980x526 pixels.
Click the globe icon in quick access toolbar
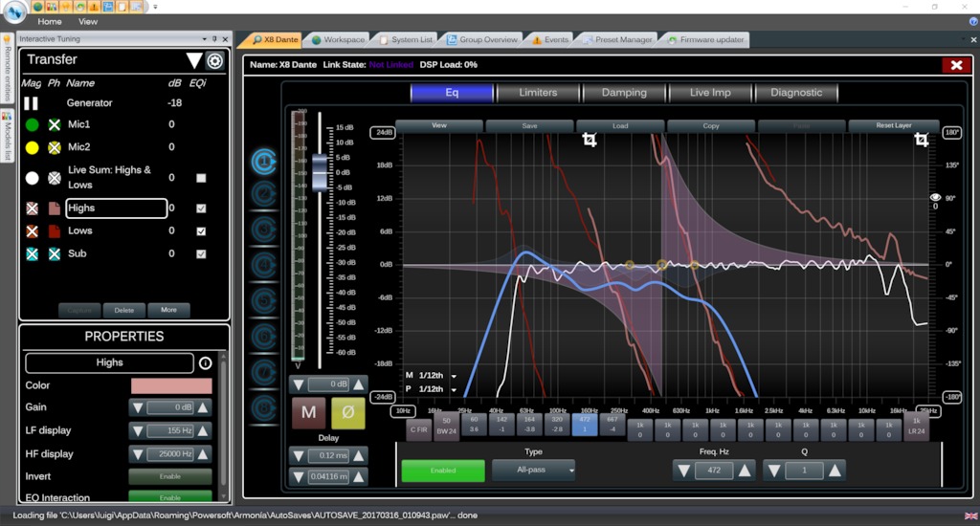[37, 7]
